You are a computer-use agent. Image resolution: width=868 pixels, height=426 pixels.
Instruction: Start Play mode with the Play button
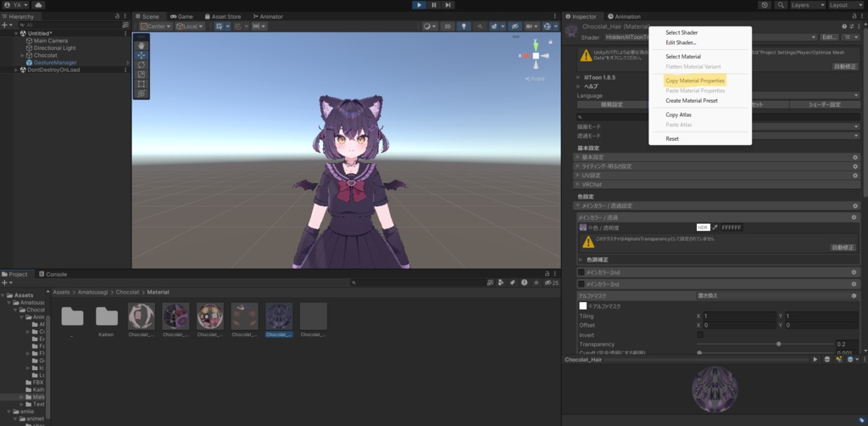(419, 5)
